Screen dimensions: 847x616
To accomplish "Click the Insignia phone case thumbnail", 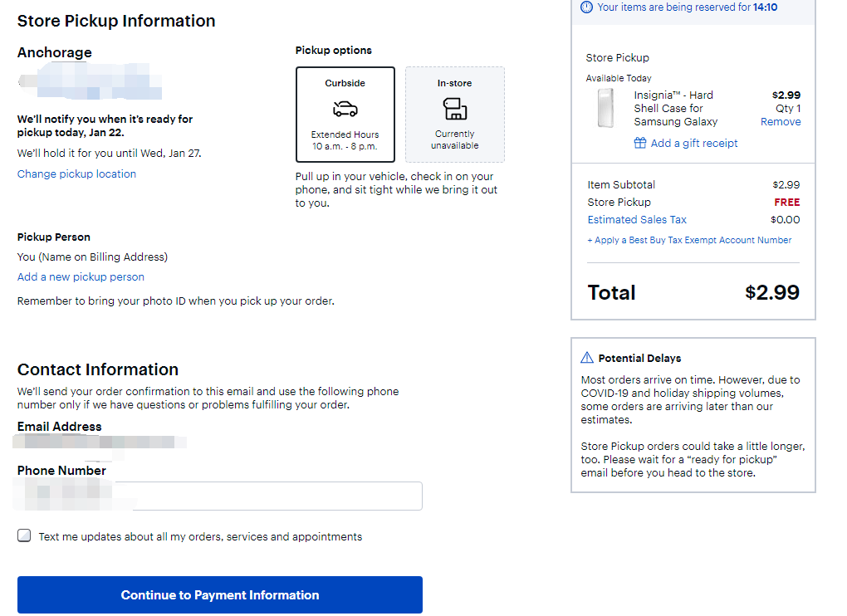I will point(605,108).
